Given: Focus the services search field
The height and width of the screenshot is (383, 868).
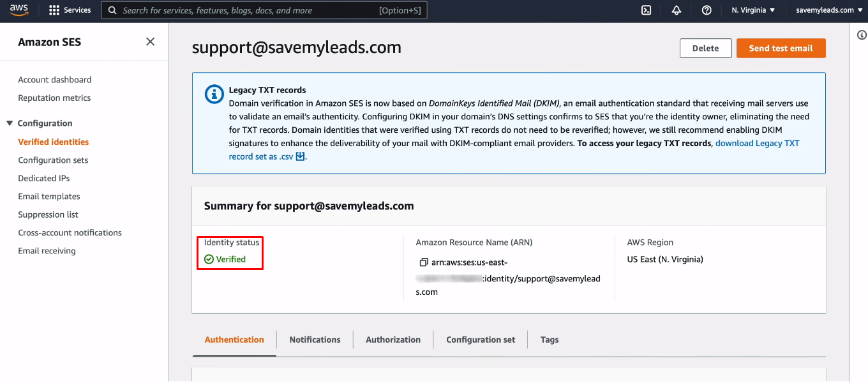Looking at the screenshot, I should click(264, 10).
